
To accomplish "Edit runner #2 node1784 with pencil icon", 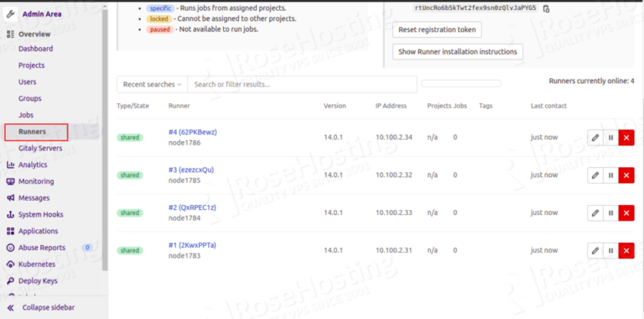I will pos(595,213).
